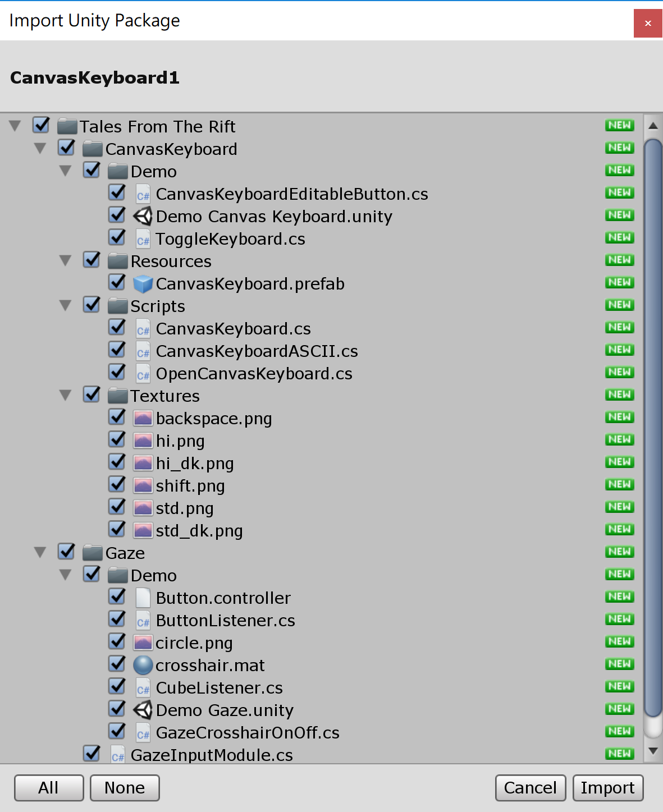Collapse the Scripts folder tree
This screenshot has height=812, width=663.
pyautogui.click(x=65, y=305)
